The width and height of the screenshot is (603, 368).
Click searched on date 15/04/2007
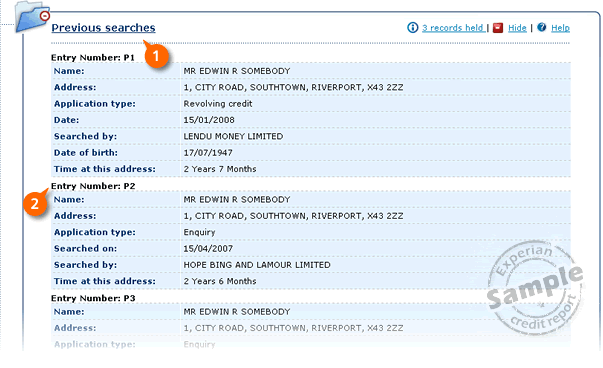coord(208,249)
